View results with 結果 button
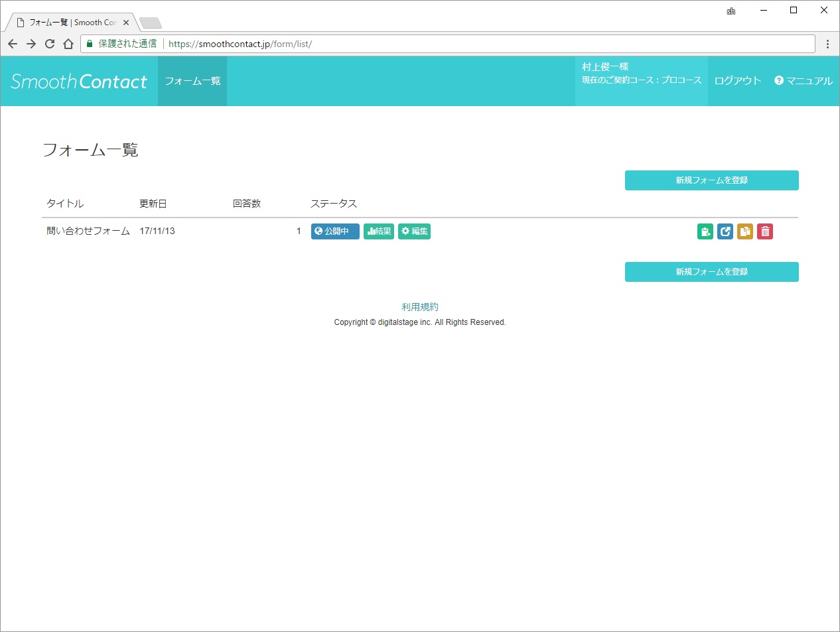The image size is (840, 632). tap(379, 231)
